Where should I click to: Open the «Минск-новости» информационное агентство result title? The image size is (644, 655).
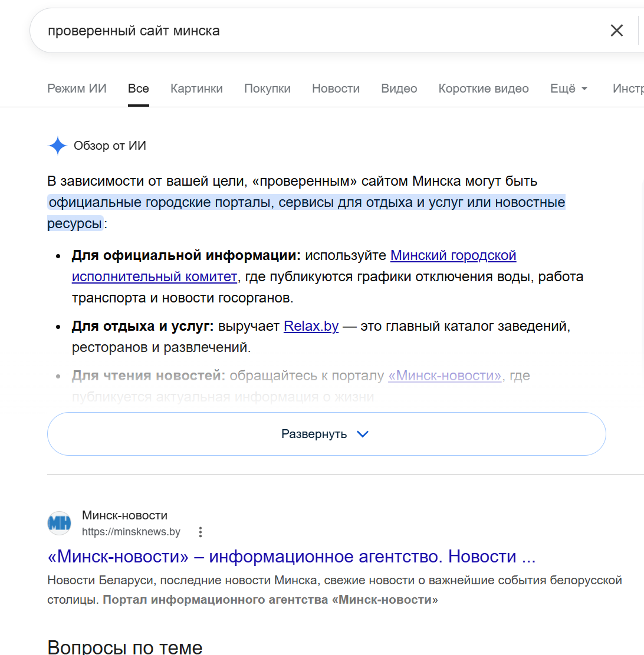point(291,557)
